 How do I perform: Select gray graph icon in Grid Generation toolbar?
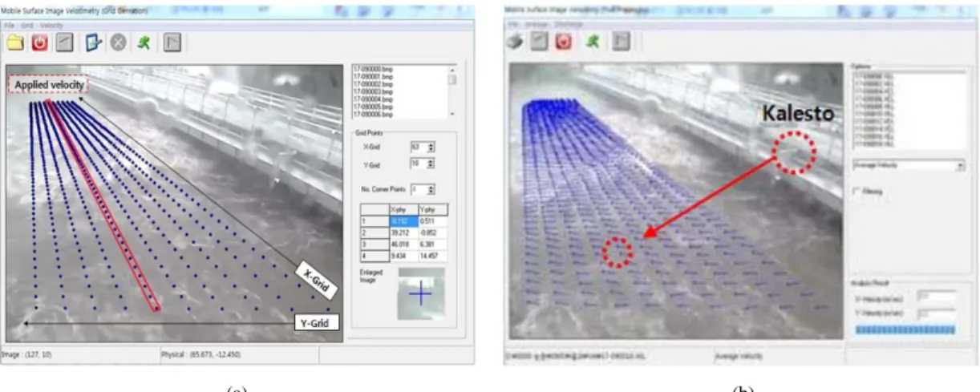[x=67, y=42]
